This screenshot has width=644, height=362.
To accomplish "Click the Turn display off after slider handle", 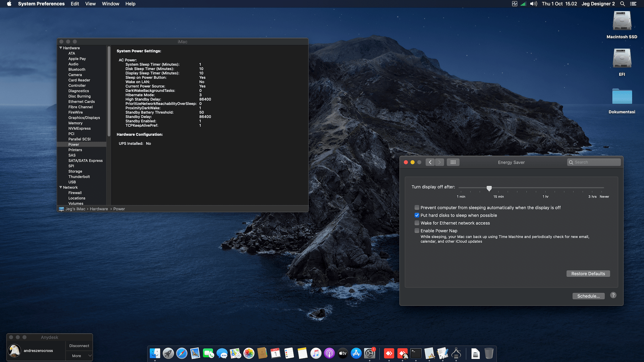I will (489, 188).
